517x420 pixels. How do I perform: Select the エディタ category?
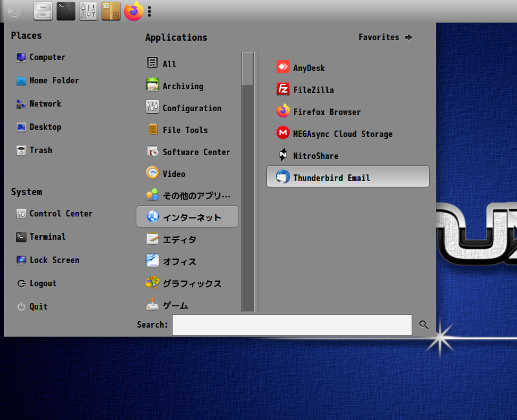pos(187,238)
